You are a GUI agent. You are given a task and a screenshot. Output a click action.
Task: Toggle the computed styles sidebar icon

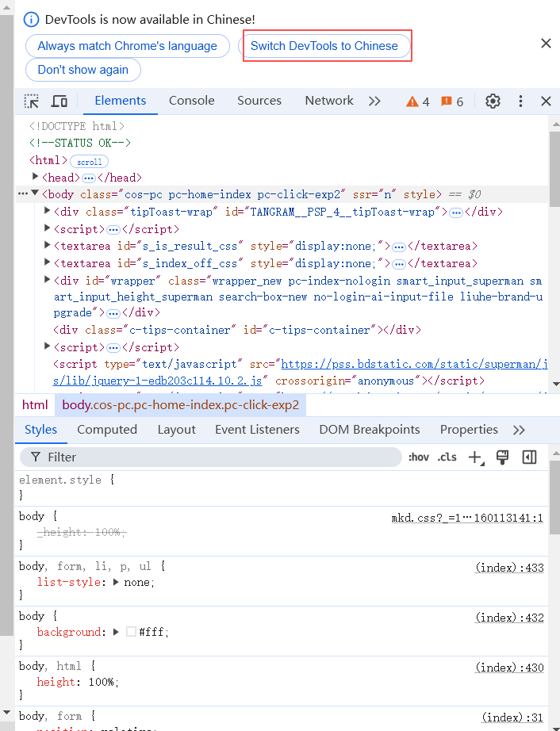529,457
